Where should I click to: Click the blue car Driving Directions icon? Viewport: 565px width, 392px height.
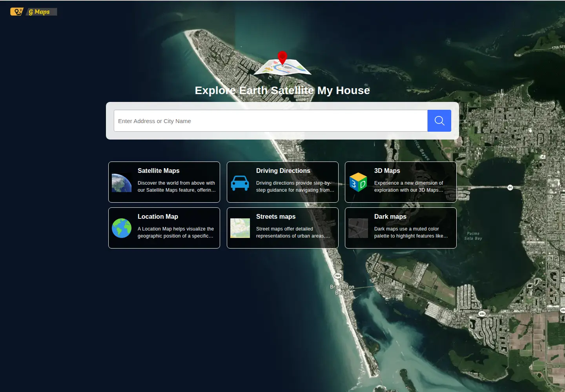pyautogui.click(x=240, y=182)
